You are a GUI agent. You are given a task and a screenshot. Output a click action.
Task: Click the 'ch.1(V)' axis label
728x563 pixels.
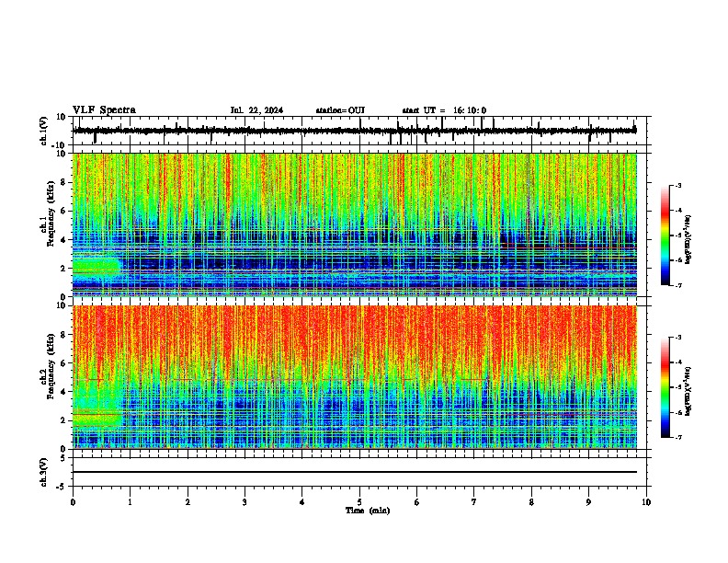tap(43, 131)
